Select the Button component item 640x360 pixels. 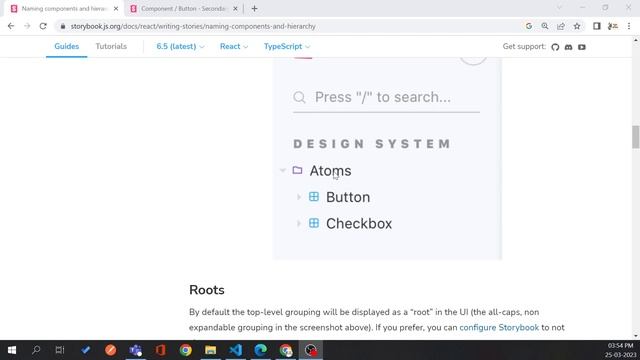pos(348,197)
